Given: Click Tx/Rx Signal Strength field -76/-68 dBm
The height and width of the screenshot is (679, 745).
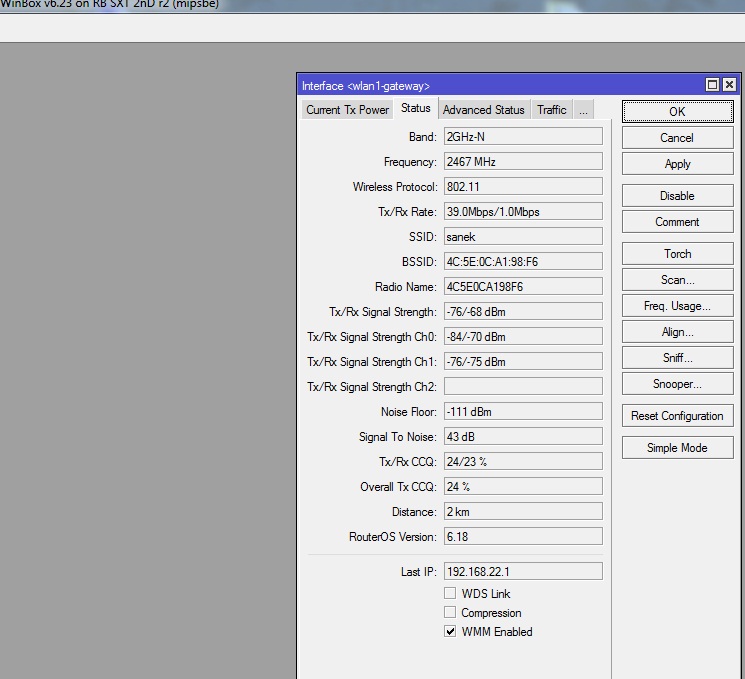Looking at the screenshot, I should click(523, 312).
